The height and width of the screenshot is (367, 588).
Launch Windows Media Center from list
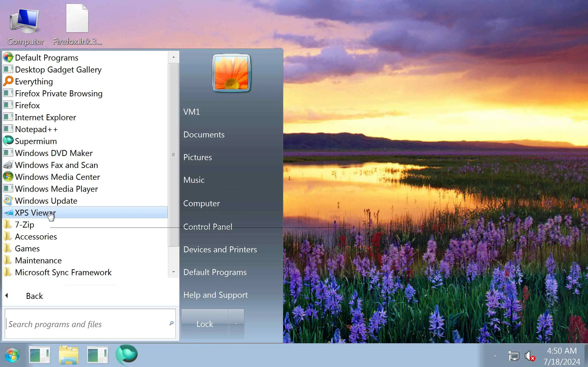(x=57, y=177)
